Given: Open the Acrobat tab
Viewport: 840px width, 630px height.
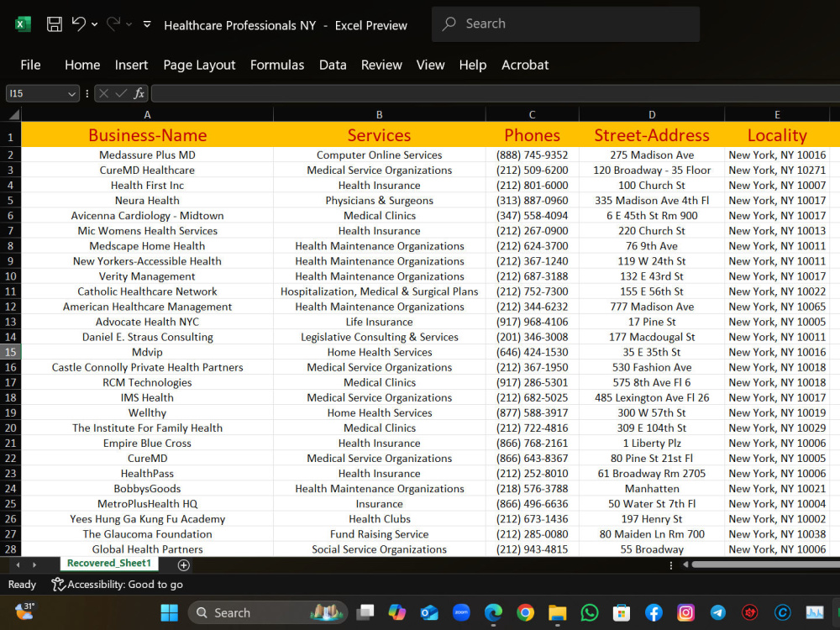Looking at the screenshot, I should (525, 65).
